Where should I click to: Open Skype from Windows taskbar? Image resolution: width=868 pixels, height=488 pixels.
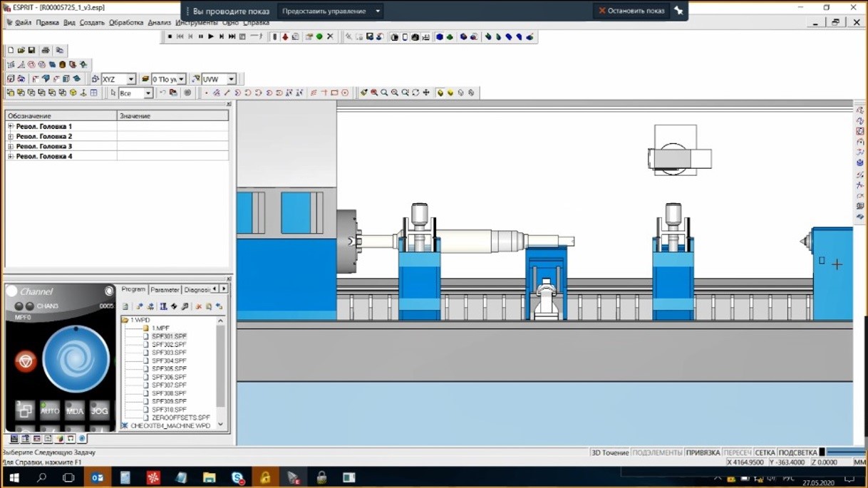coord(237,477)
